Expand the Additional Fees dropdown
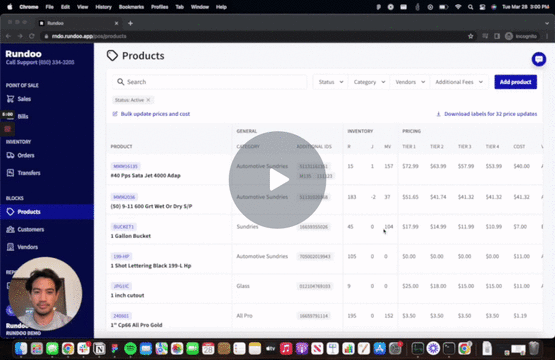 (x=459, y=82)
